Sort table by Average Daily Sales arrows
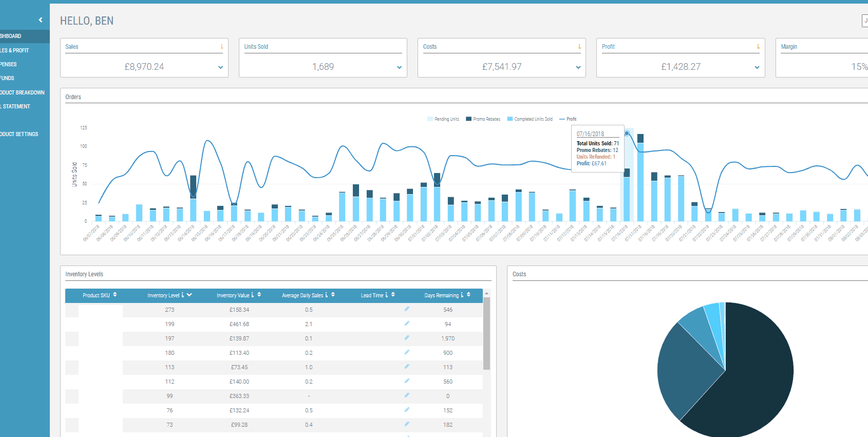 (x=333, y=295)
